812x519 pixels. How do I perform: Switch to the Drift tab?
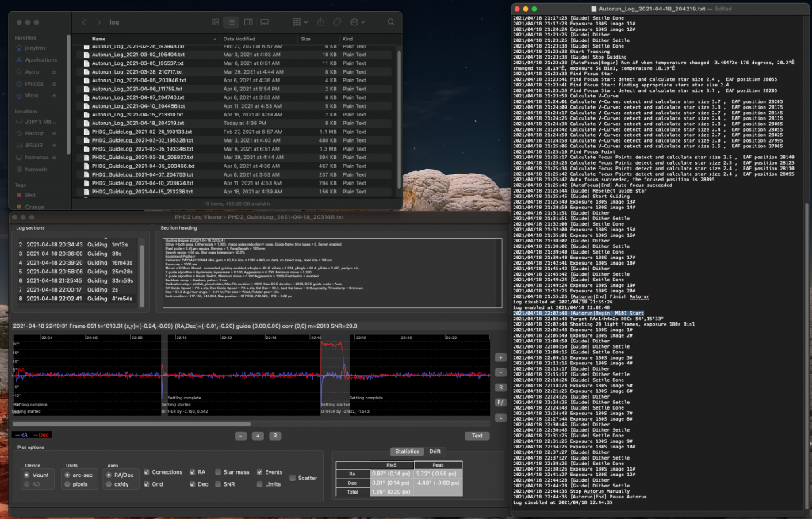[x=435, y=452]
